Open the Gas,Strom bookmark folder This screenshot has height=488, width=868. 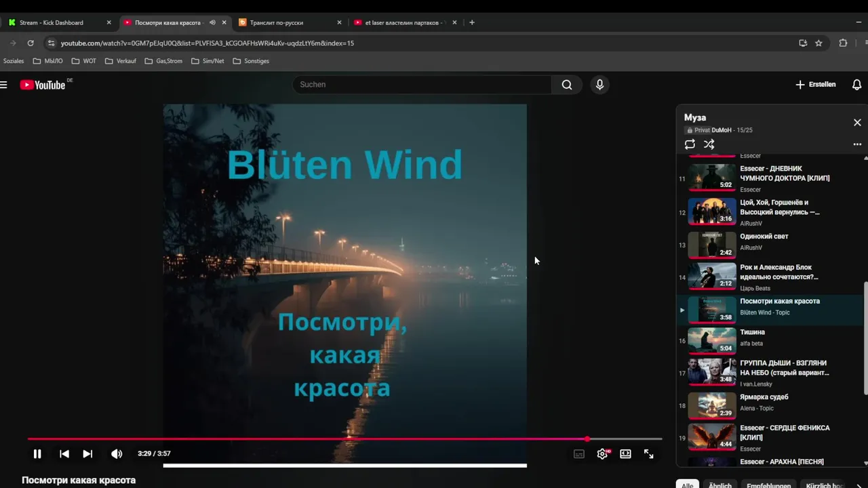click(x=163, y=61)
